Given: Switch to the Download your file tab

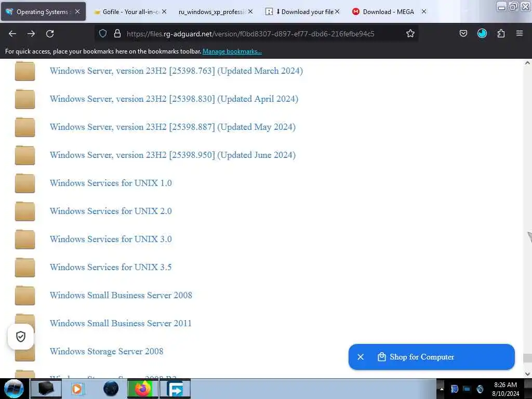Looking at the screenshot, I should [303, 12].
